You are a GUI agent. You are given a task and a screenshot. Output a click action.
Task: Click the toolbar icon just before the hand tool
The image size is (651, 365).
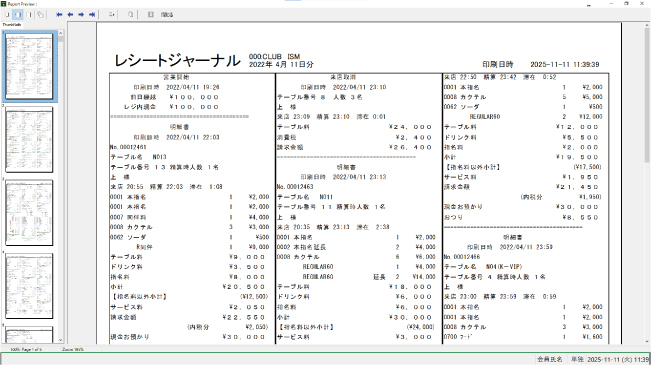click(29, 15)
